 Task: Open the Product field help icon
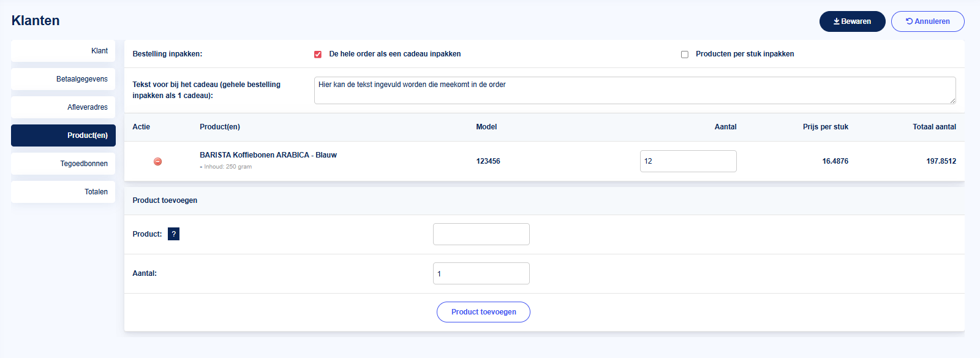click(173, 234)
